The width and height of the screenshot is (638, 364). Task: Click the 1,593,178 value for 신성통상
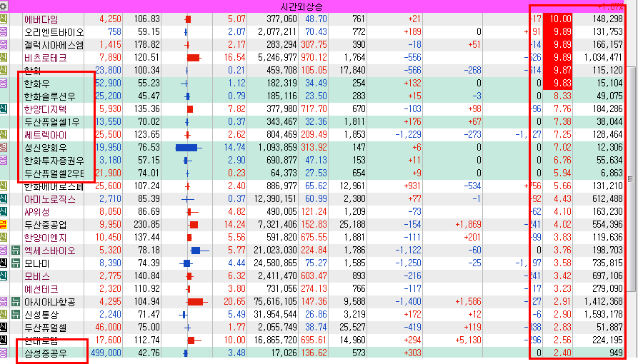click(604, 314)
